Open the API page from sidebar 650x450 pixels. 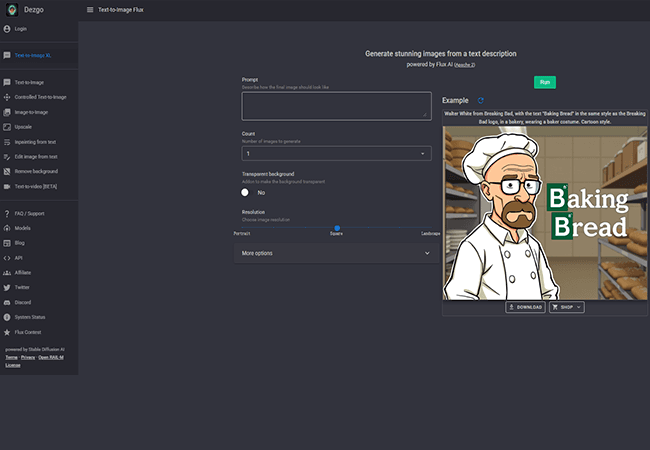coord(18,258)
